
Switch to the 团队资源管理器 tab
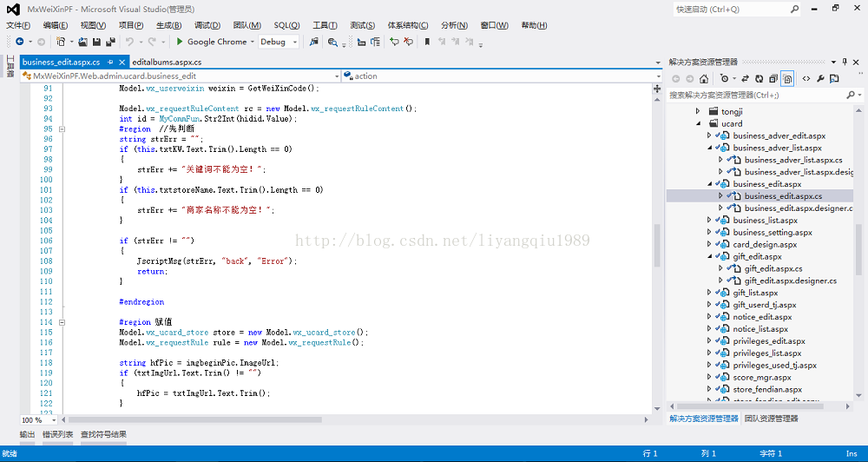click(771, 419)
